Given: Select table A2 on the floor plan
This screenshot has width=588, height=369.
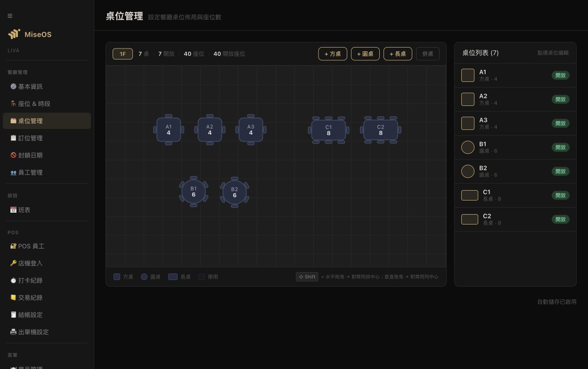Looking at the screenshot, I should (210, 130).
